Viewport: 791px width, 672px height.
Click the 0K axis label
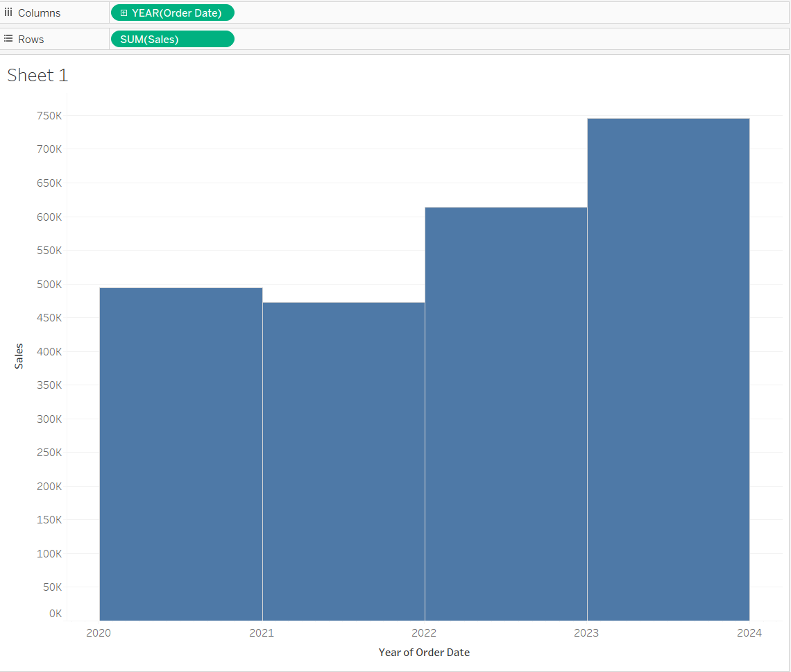56,614
